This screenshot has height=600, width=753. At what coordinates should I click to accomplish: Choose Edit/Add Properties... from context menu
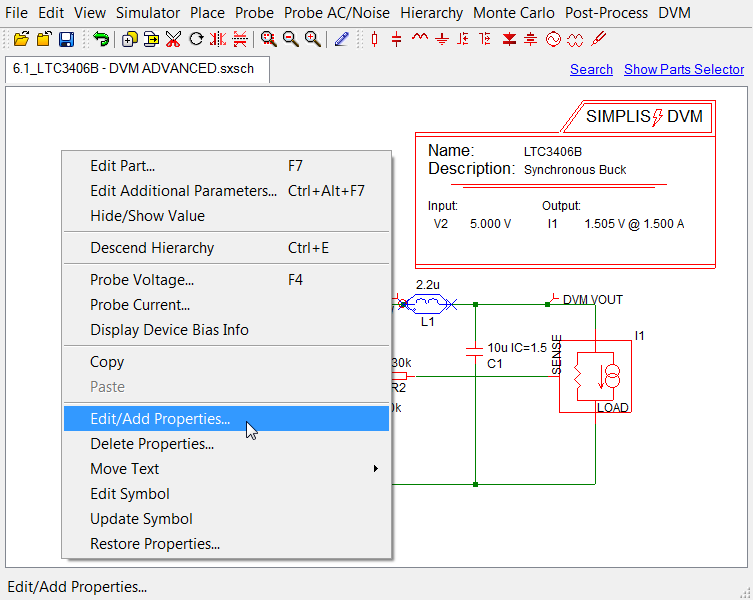coord(160,419)
